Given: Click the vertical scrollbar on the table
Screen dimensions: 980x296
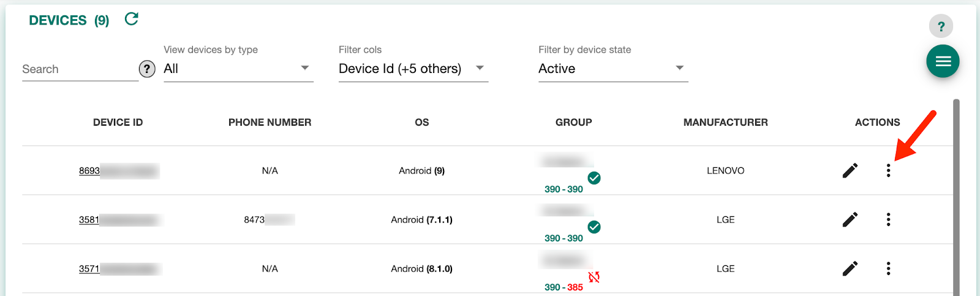Looking at the screenshot, I should (956, 197).
